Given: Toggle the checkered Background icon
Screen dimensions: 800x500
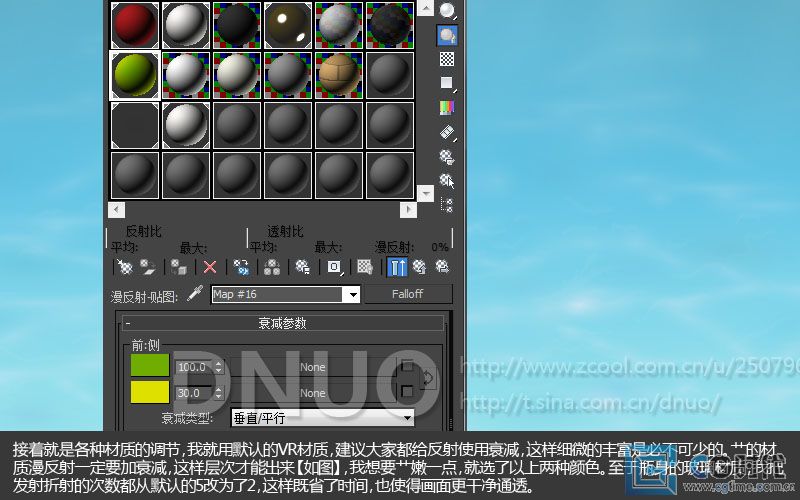Looking at the screenshot, I should tap(447, 59).
